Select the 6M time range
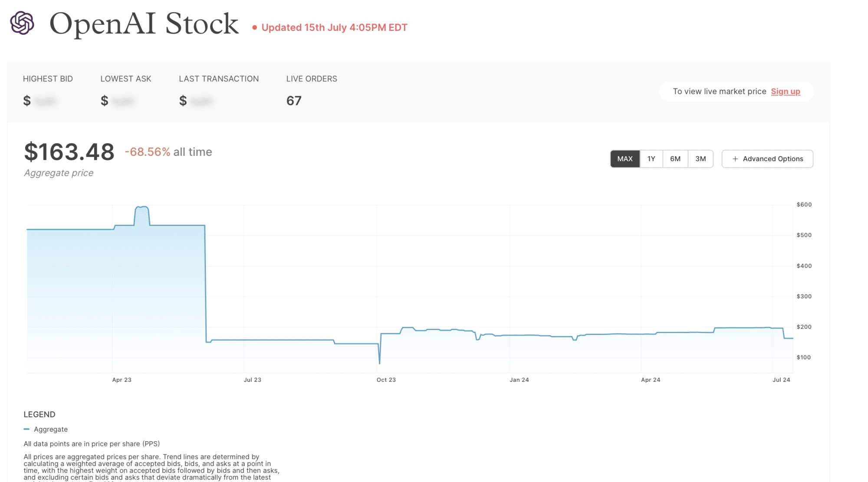 (x=675, y=159)
